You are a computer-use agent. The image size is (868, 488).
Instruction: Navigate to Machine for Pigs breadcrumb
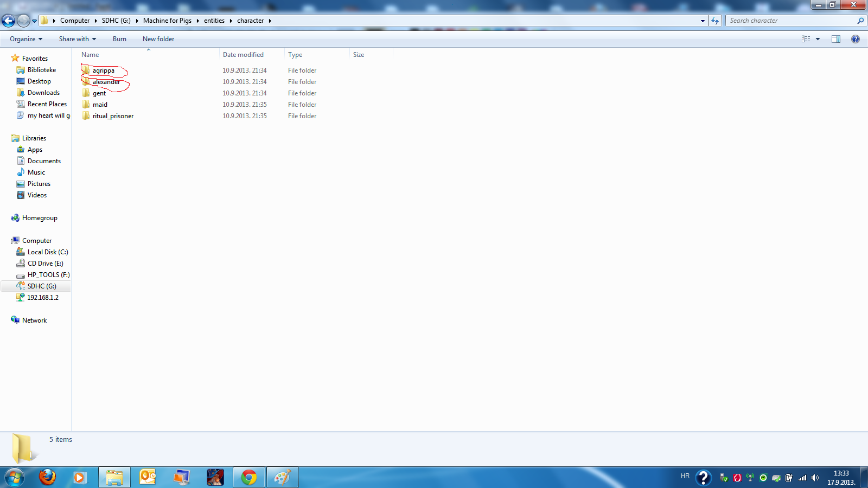[167, 21]
